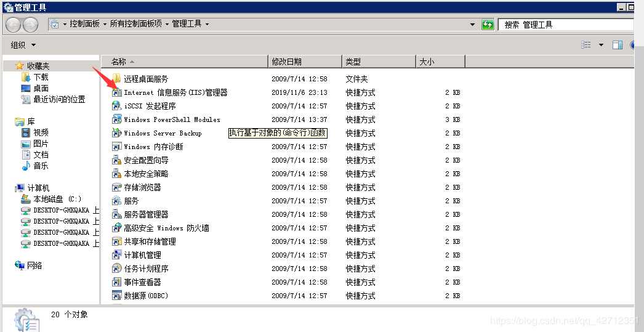Viewport: 644px width, 332px height.
Task: Select the 安全配置向导 icon
Action: tap(116, 160)
